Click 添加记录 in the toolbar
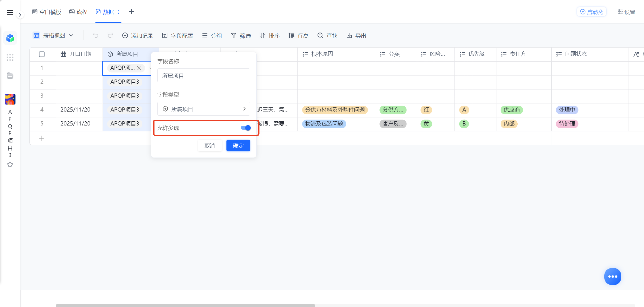This screenshot has height=307, width=644. 138,36
